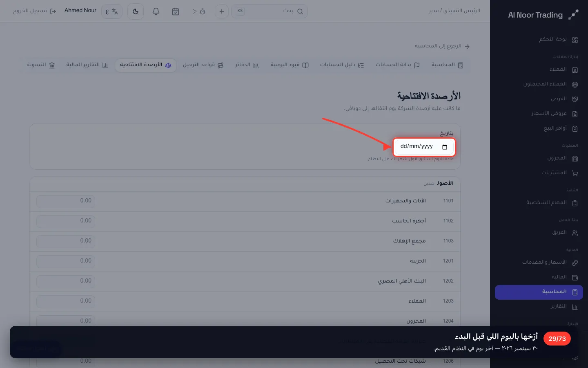
Task: Open the calendar icon in top bar
Action: point(176,11)
